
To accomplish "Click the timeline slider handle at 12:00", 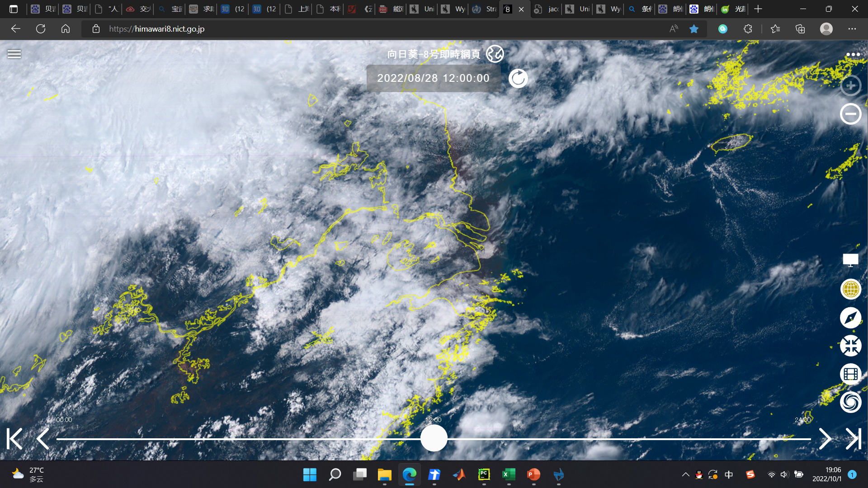I will point(434,438).
